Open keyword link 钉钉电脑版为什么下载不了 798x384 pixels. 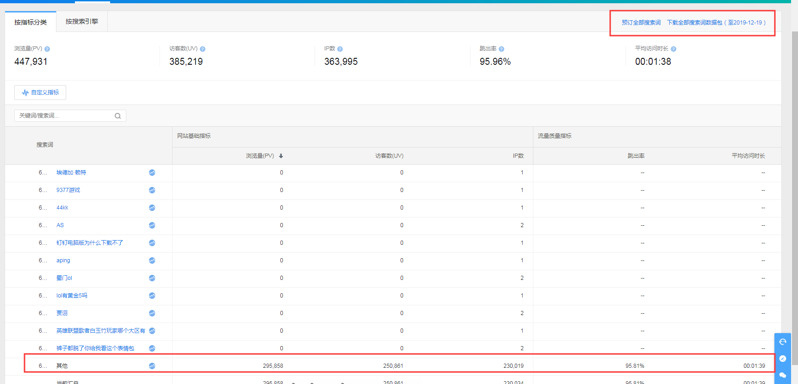[90, 243]
